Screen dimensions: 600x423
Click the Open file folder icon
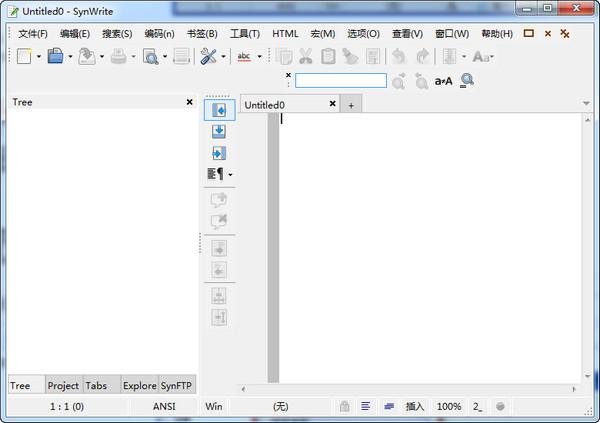coord(55,56)
